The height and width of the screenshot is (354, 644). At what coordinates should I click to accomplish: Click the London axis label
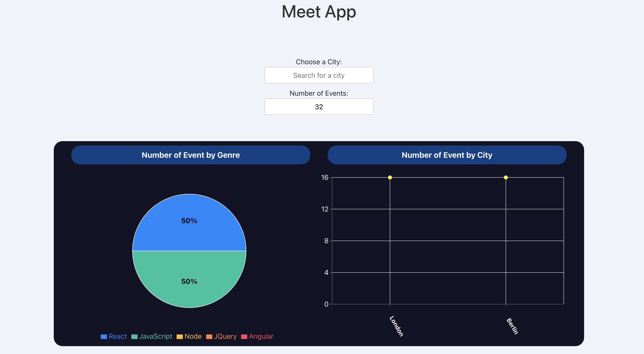click(396, 326)
